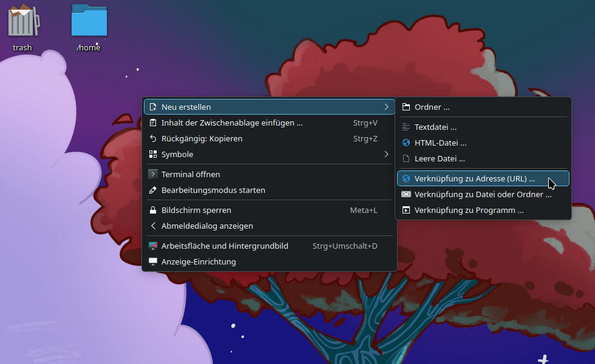Click the program icon beside Verknüpfung zu Programm
The height and width of the screenshot is (364, 595).
405,210
